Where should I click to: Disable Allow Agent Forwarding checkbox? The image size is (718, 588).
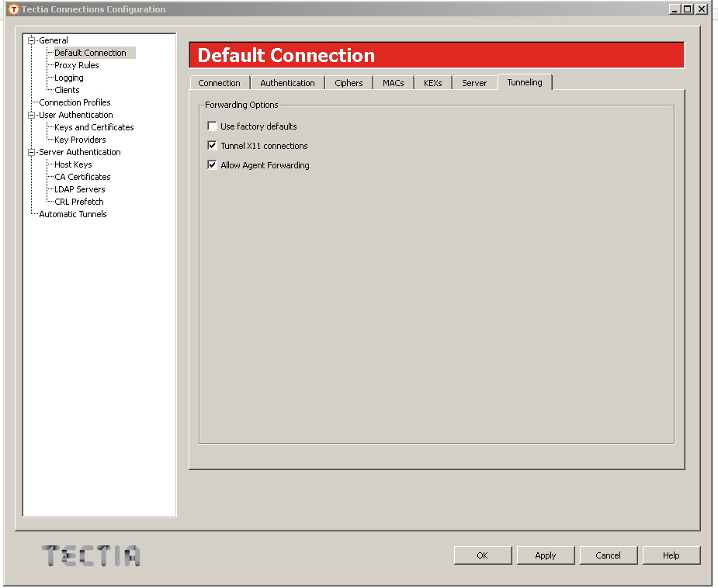[212, 164]
